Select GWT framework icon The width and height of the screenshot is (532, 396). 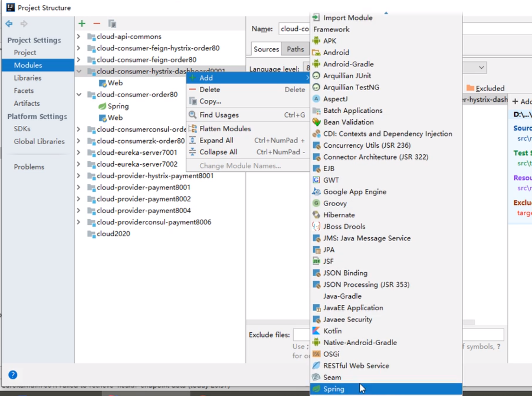coord(316,180)
